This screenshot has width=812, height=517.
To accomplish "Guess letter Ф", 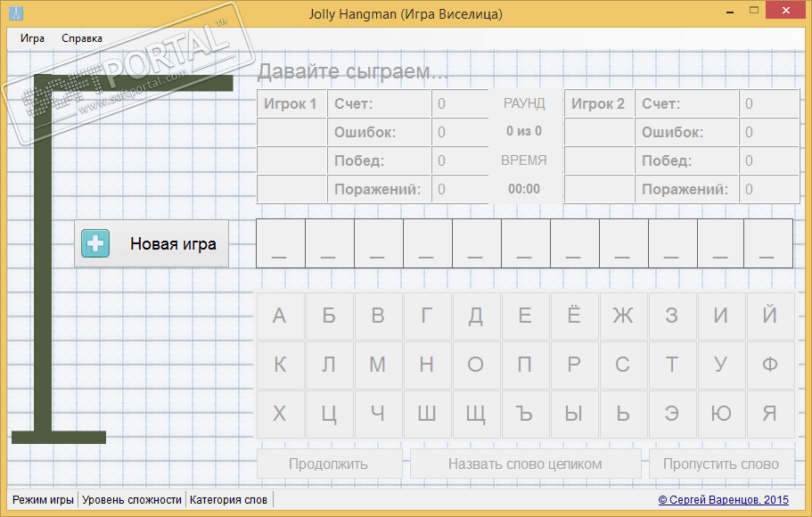I will tap(770, 365).
